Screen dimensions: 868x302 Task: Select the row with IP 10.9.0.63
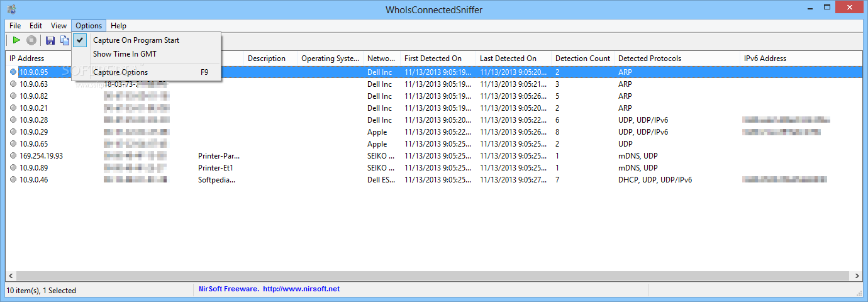pyautogui.click(x=434, y=84)
